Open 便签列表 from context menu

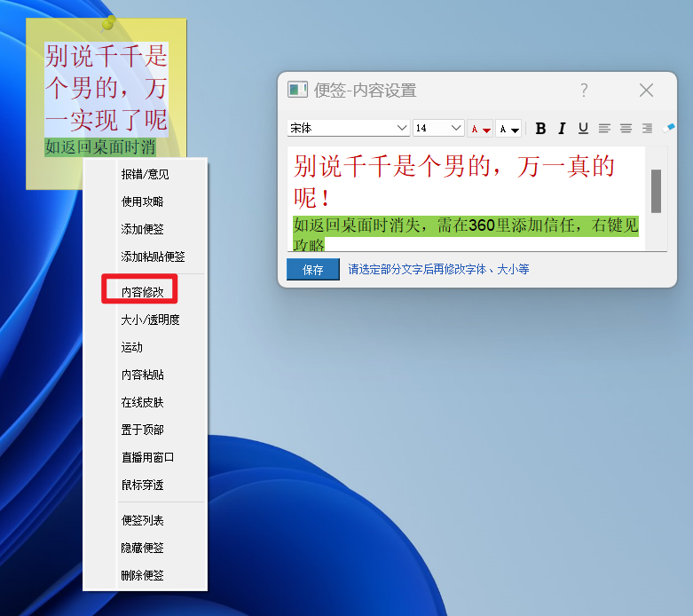click(142, 520)
